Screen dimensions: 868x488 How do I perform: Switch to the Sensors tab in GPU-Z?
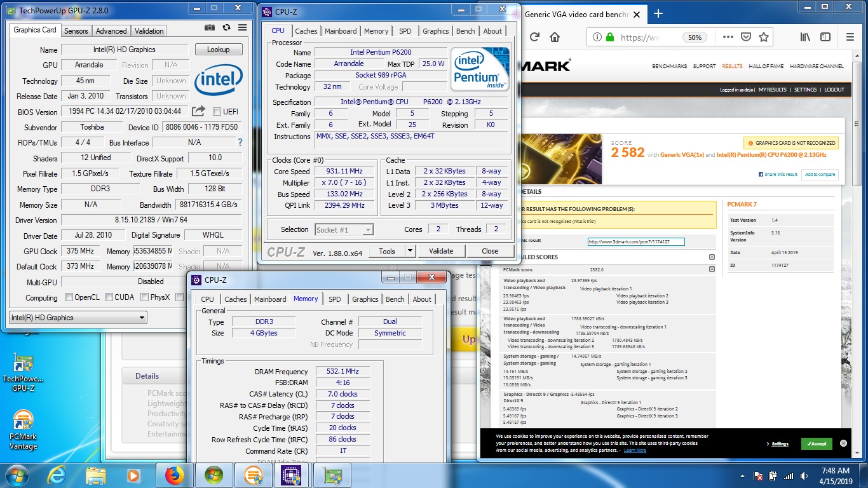coord(76,30)
